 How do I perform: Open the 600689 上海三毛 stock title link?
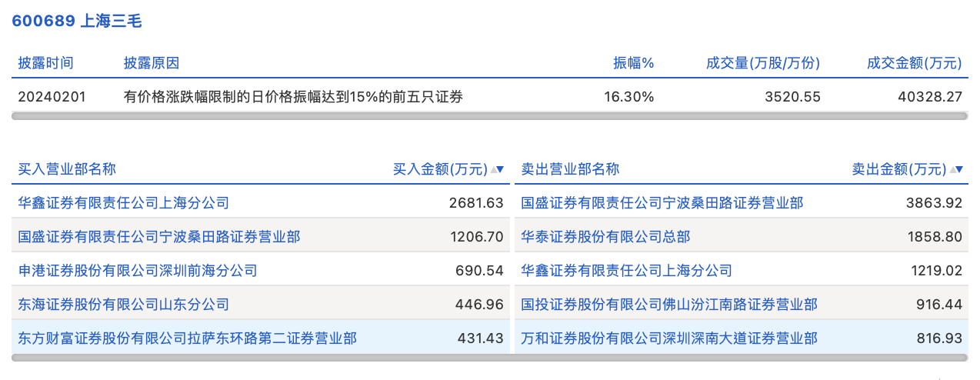click(77, 21)
